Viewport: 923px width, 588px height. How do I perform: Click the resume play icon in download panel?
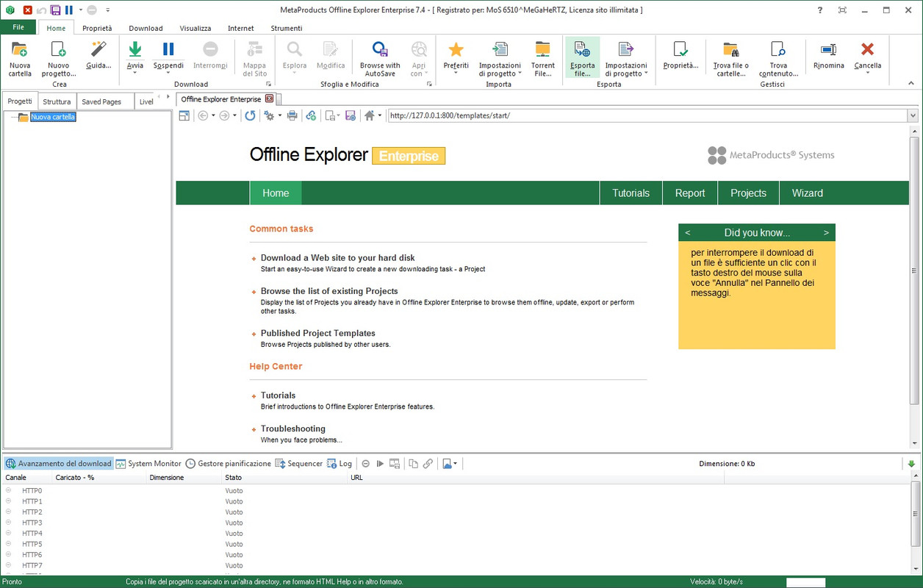point(380,464)
